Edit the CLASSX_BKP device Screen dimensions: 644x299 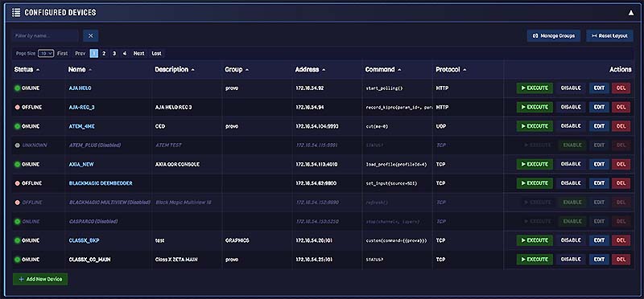pos(599,240)
